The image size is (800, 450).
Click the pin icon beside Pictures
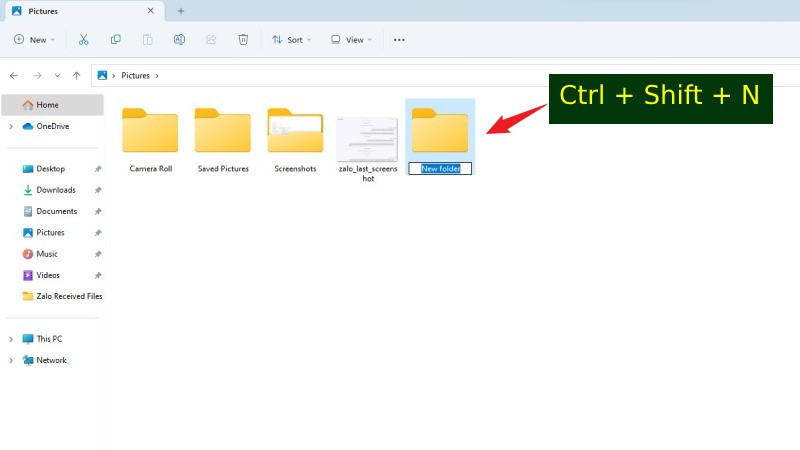tap(97, 233)
